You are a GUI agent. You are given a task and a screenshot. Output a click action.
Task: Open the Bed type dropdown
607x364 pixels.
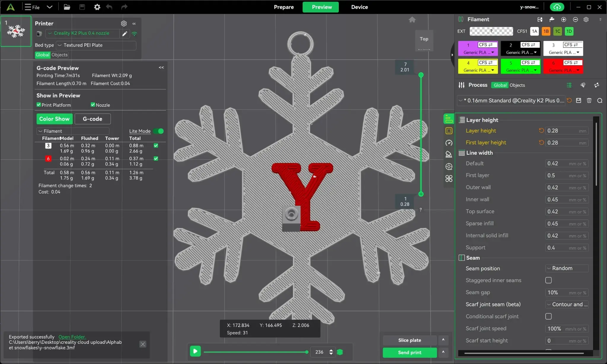[96, 45]
